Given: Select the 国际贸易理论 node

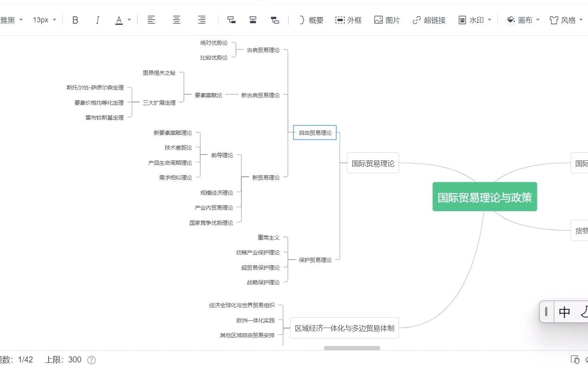Looking at the screenshot, I should pyautogui.click(x=373, y=163).
